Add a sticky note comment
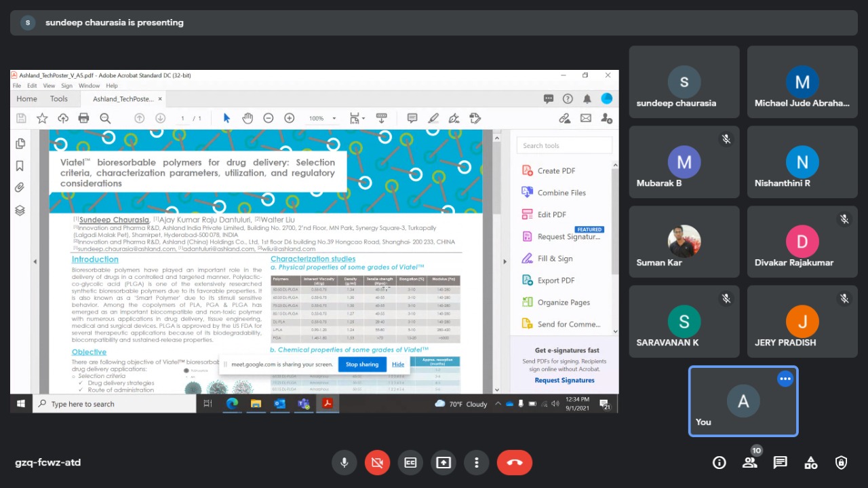The image size is (868, 488). click(412, 118)
